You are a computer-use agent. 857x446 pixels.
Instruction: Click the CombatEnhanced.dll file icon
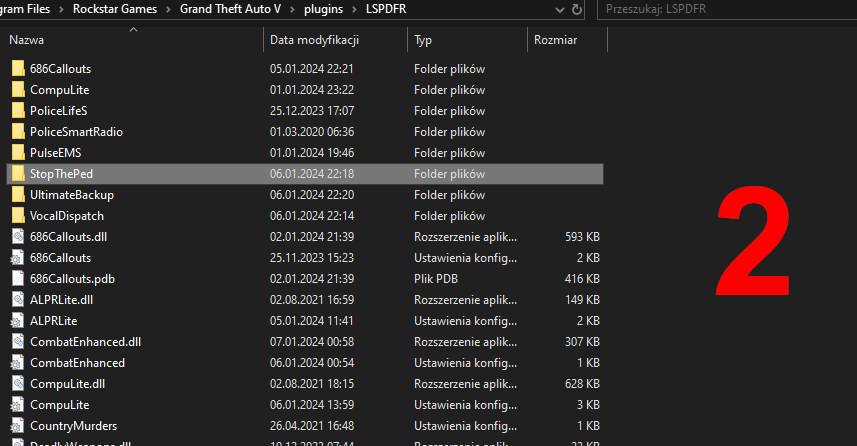click(x=18, y=342)
